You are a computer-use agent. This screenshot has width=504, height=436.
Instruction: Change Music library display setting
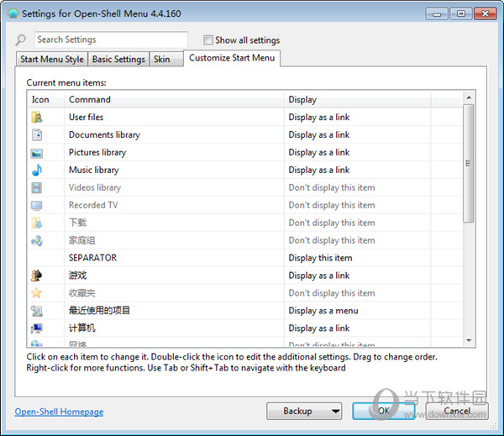(x=319, y=170)
